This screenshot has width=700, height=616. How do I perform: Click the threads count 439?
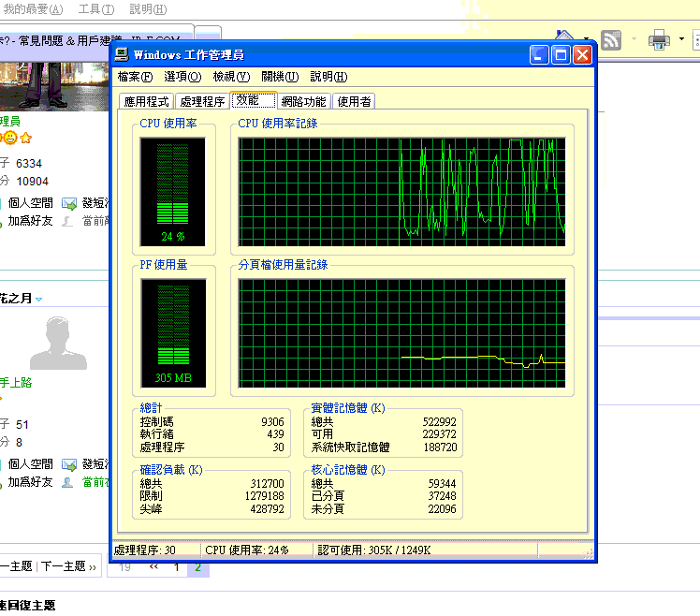[275, 434]
